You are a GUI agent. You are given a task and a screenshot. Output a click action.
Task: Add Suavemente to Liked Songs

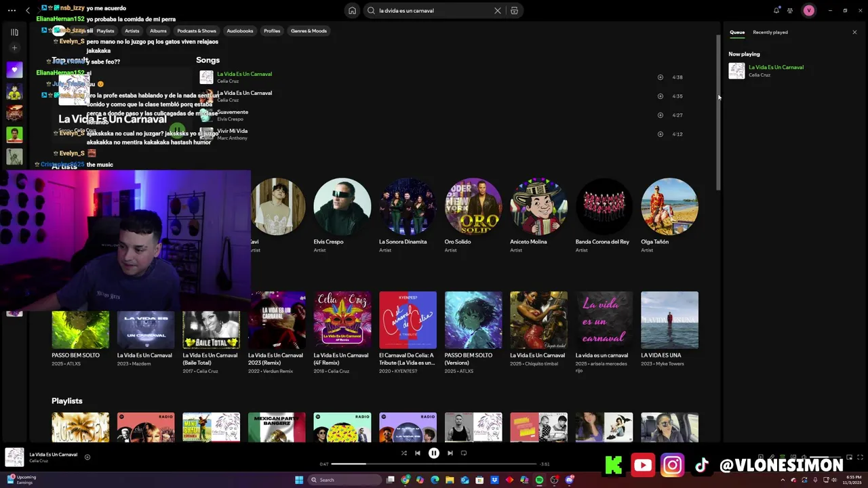(660, 115)
